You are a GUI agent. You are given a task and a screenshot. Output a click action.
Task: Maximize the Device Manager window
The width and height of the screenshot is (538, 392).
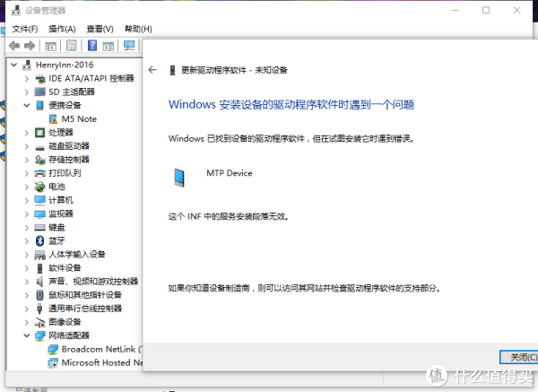486,10
